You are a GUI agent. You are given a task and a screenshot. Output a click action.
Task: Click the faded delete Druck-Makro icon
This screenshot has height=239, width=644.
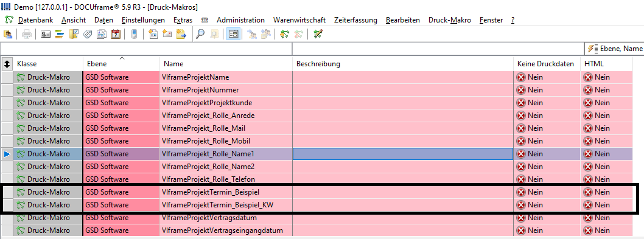click(299, 34)
